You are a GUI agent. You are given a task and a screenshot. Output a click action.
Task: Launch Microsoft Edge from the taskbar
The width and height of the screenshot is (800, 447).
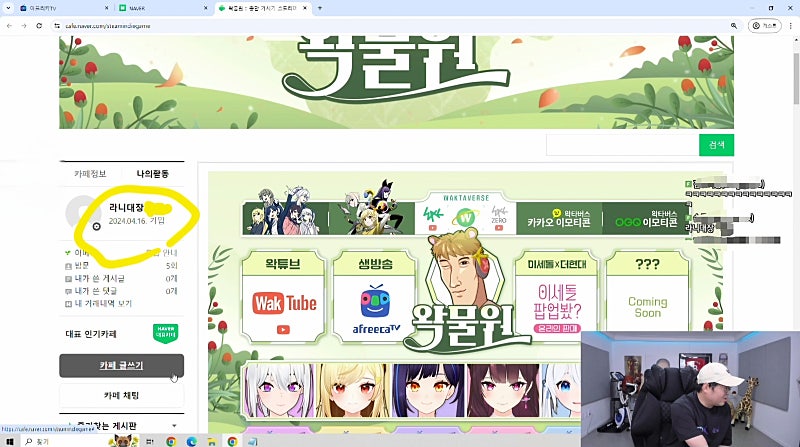click(x=191, y=441)
